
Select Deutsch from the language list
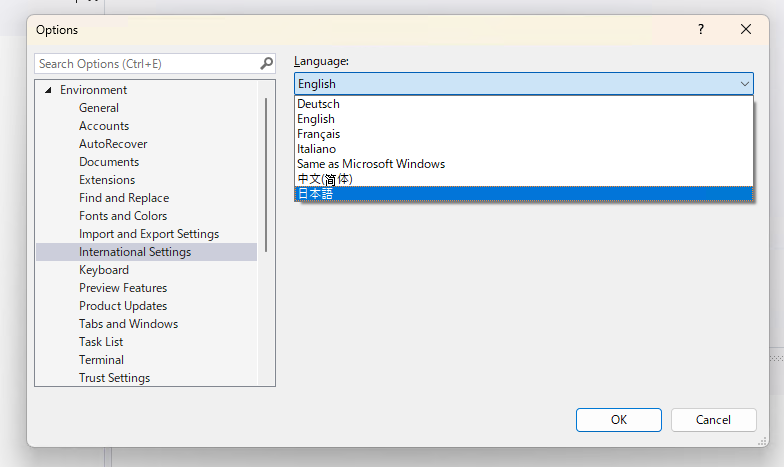(x=319, y=104)
